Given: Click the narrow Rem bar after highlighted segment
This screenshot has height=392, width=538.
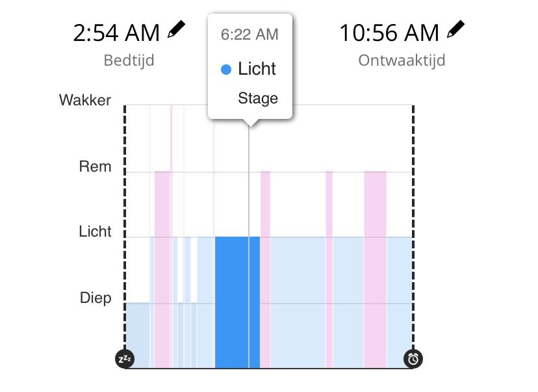Looking at the screenshot, I should 265,269.
